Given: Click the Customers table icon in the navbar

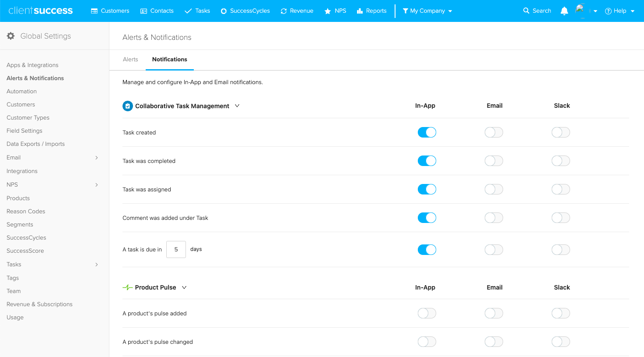Looking at the screenshot, I should point(94,11).
